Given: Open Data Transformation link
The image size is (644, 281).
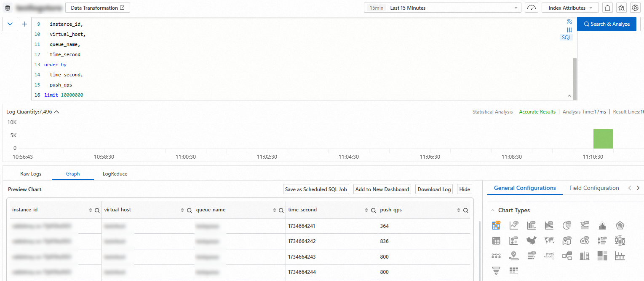Looking at the screenshot, I should 98,8.
